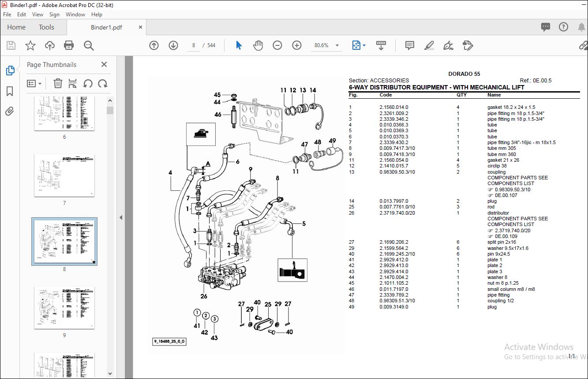Choose the Selection arrow tool
This screenshot has width=588, height=379.
(x=239, y=45)
